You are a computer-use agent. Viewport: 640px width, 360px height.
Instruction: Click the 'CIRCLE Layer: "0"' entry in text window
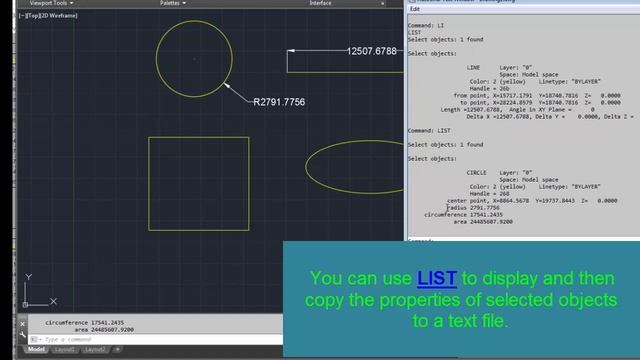[500, 173]
